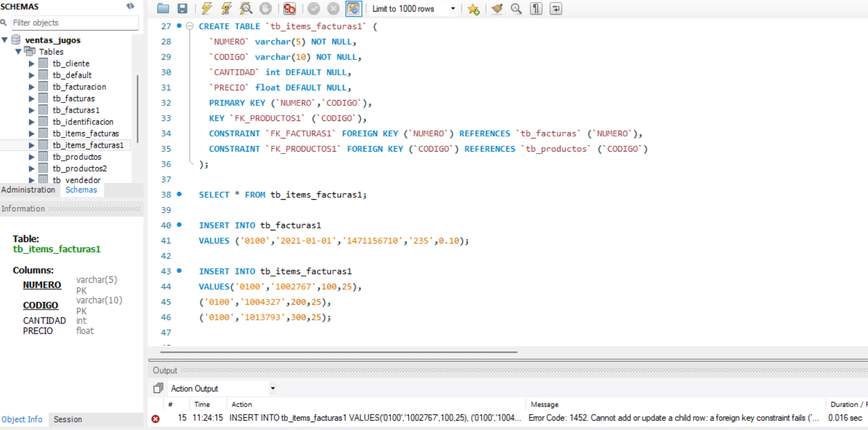The image size is (868, 430).
Task: Select the ventas_jugos schema
Action: click(53, 40)
